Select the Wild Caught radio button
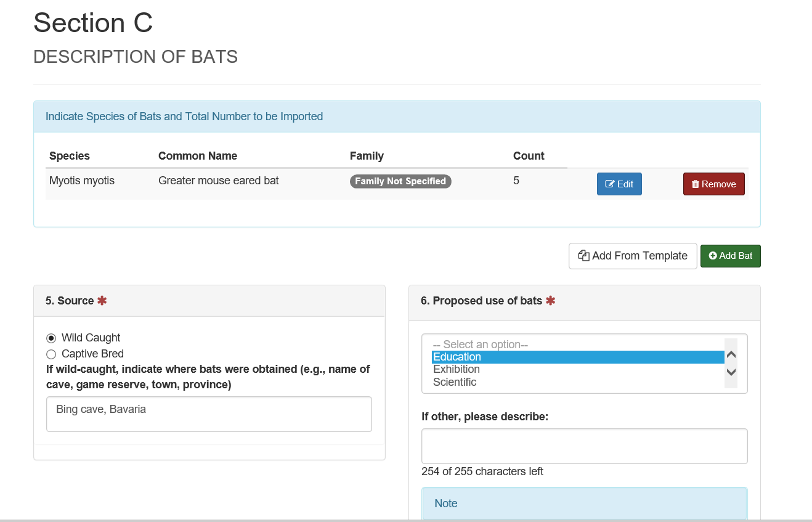 click(x=51, y=338)
